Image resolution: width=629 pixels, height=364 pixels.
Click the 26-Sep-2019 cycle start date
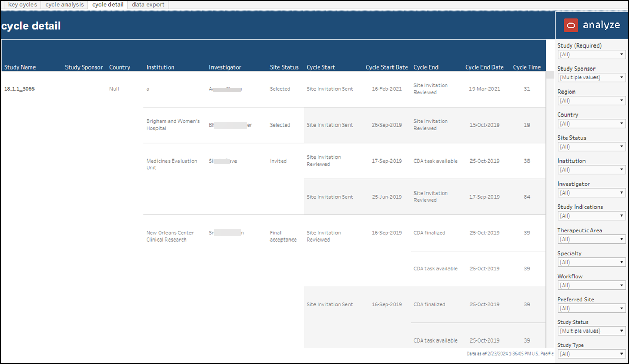click(x=387, y=125)
